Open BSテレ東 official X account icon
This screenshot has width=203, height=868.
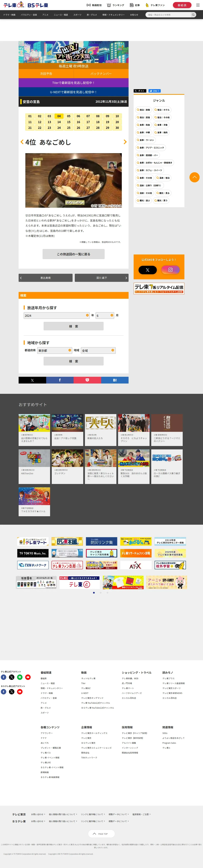pyautogui.click(x=12, y=691)
